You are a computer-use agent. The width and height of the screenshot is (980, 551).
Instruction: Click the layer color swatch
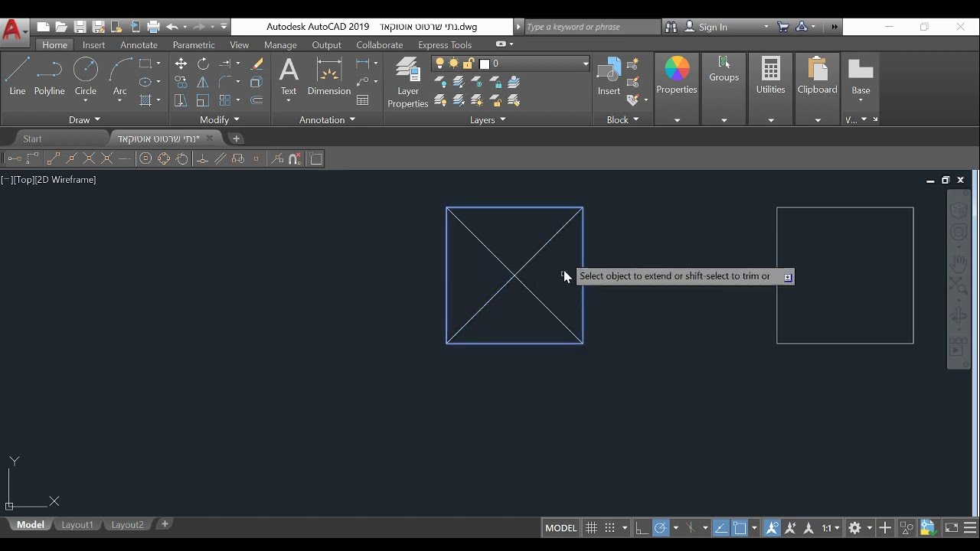[484, 64]
